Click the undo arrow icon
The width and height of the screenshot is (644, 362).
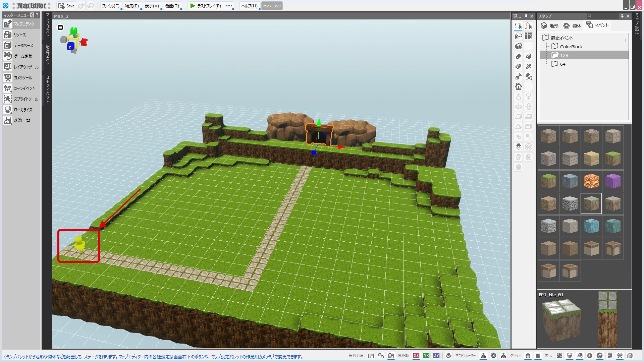tap(81, 6)
